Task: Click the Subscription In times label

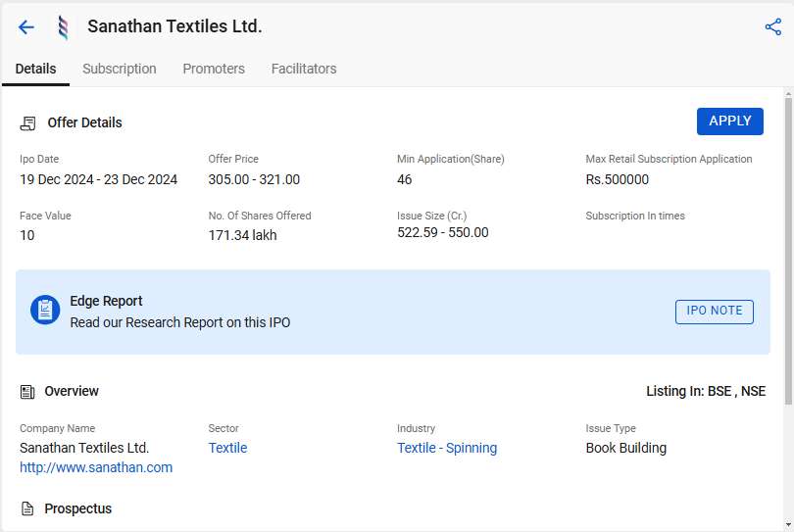Action: [x=635, y=216]
